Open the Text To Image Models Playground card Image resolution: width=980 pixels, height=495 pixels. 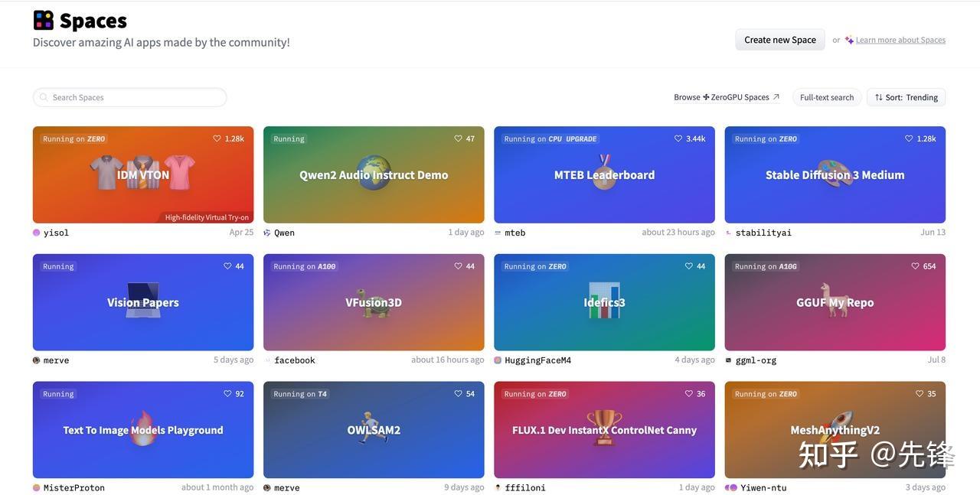pyautogui.click(x=143, y=430)
